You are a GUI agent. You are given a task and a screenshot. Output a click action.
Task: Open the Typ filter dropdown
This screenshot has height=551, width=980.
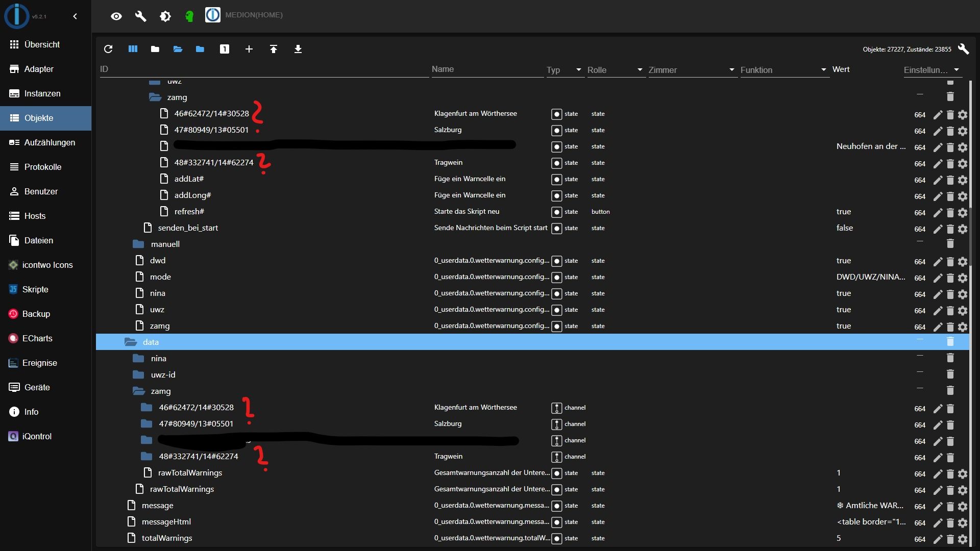[x=565, y=70]
